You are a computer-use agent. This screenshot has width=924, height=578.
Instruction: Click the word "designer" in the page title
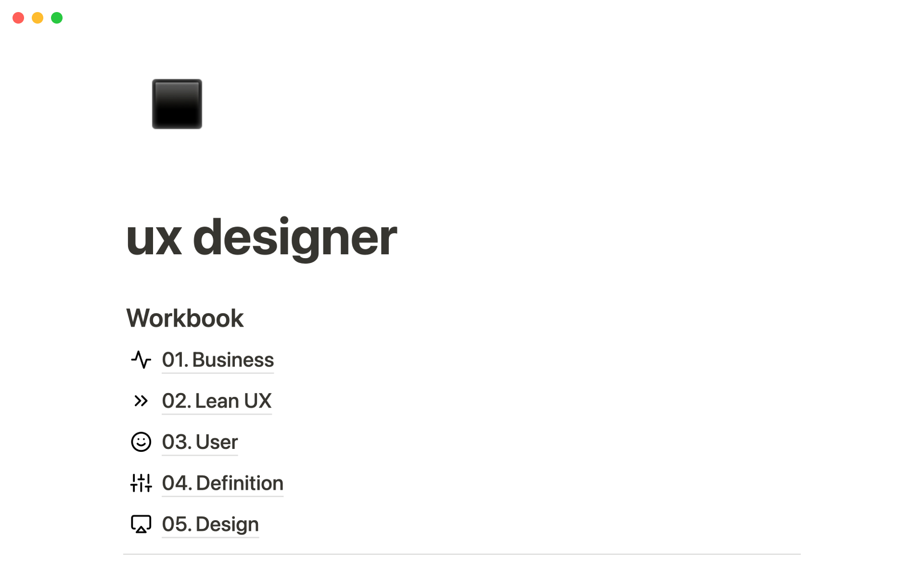[x=295, y=238]
